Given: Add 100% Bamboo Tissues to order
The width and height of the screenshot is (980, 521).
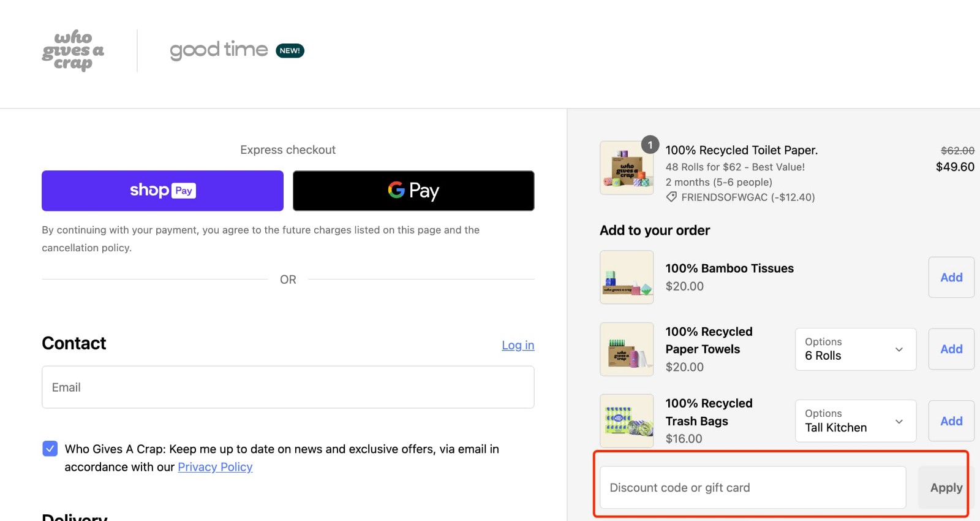Looking at the screenshot, I should tap(951, 277).
